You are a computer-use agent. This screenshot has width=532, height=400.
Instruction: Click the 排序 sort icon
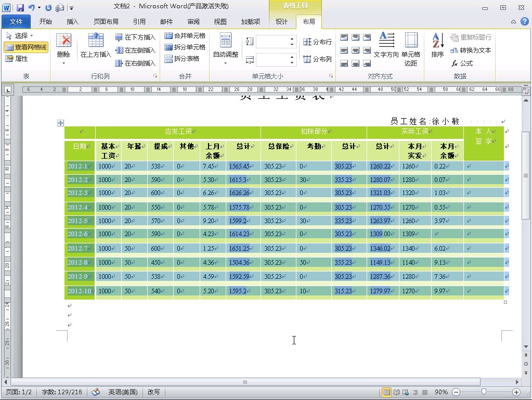437,46
